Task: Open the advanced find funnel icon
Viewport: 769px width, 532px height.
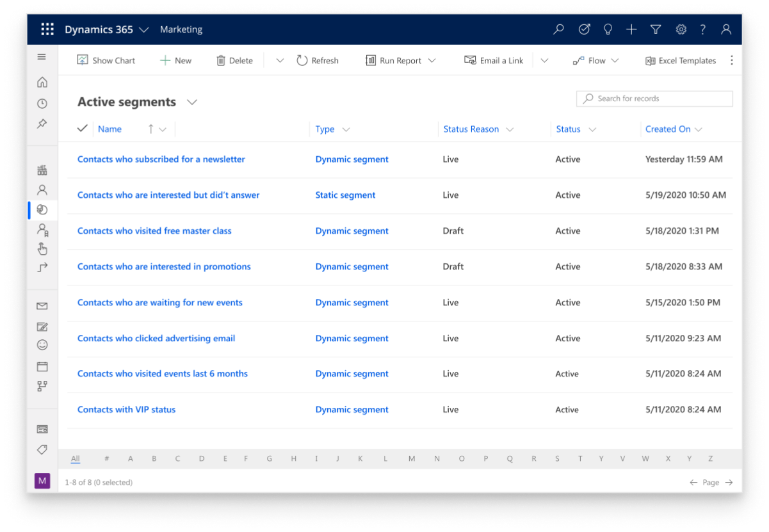Action: pos(656,29)
